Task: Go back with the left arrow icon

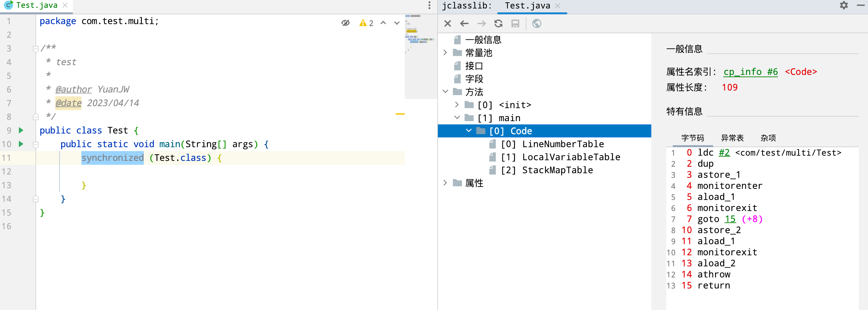Action: (464, 23)
